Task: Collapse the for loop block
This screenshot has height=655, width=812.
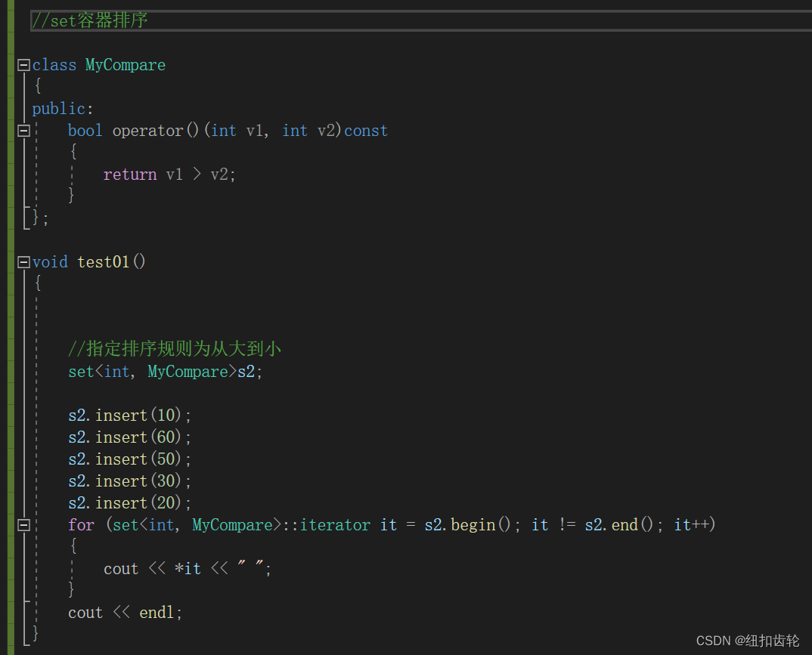Action: coord(23,525)
